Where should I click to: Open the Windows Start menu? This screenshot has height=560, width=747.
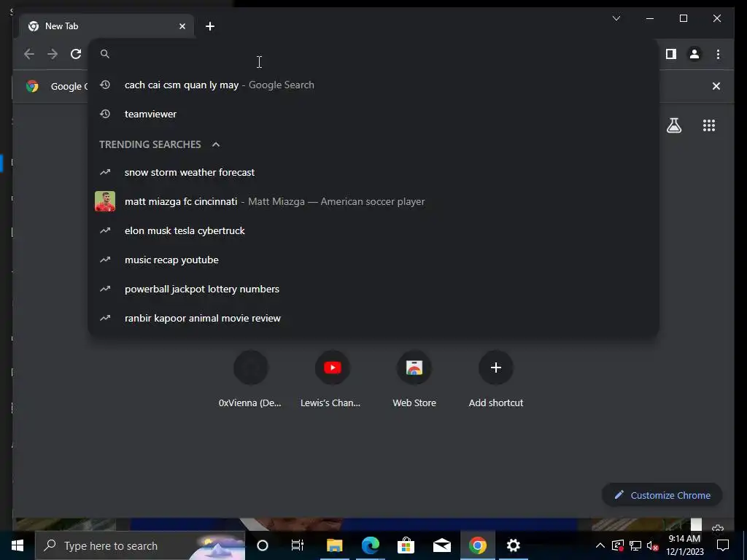(x=18, y=545)
